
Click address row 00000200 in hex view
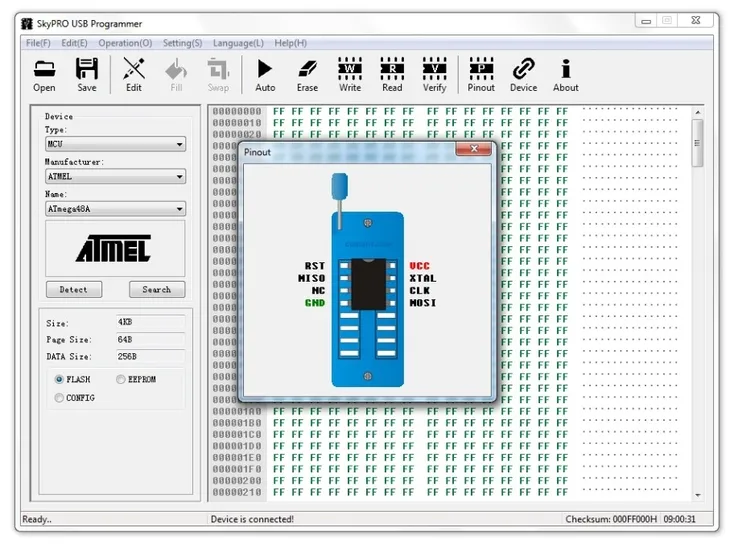237,480
